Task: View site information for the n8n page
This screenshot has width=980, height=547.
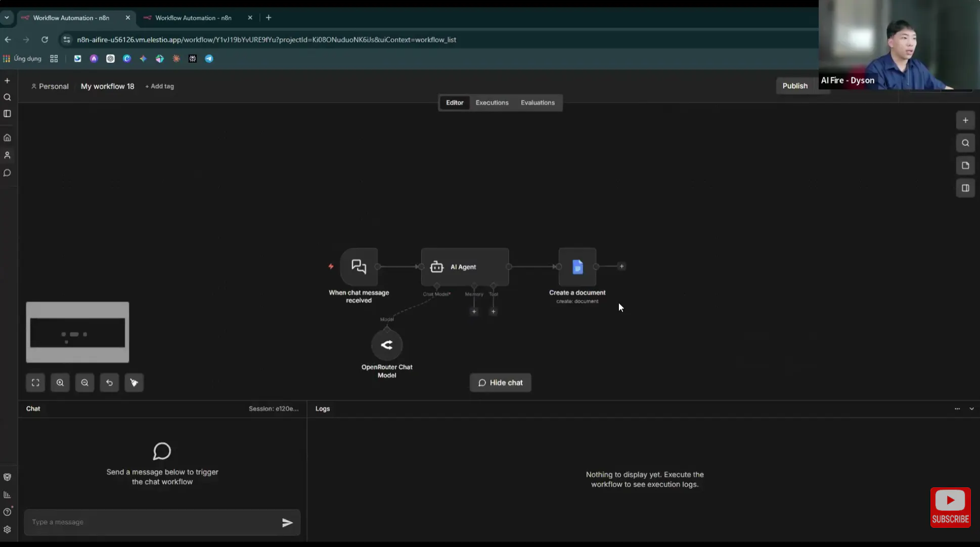Action: point(66,39)
